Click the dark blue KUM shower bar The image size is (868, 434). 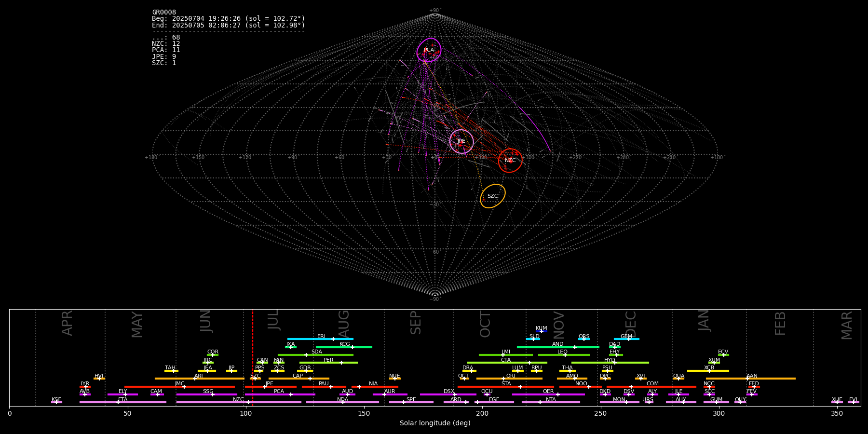click(542, 331)
